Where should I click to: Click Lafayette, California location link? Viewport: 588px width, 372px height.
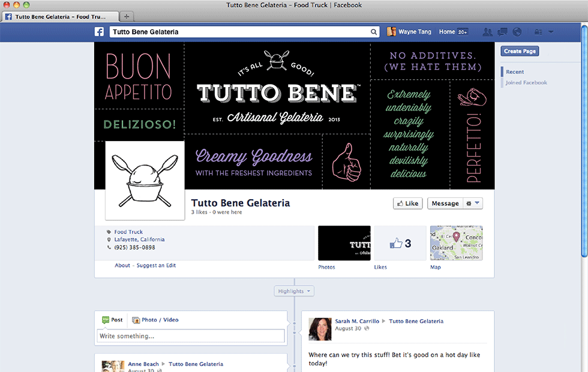click(139, 239)
